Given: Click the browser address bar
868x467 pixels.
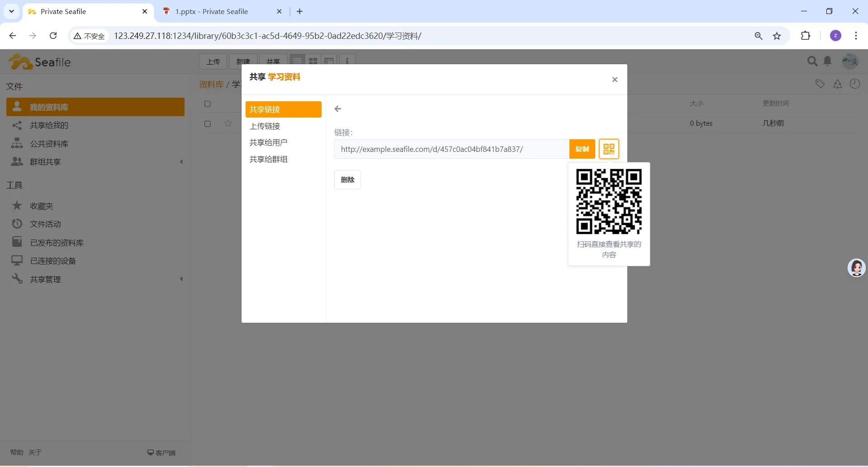Looking at the screenshot, I should click(x=430, y=36).
